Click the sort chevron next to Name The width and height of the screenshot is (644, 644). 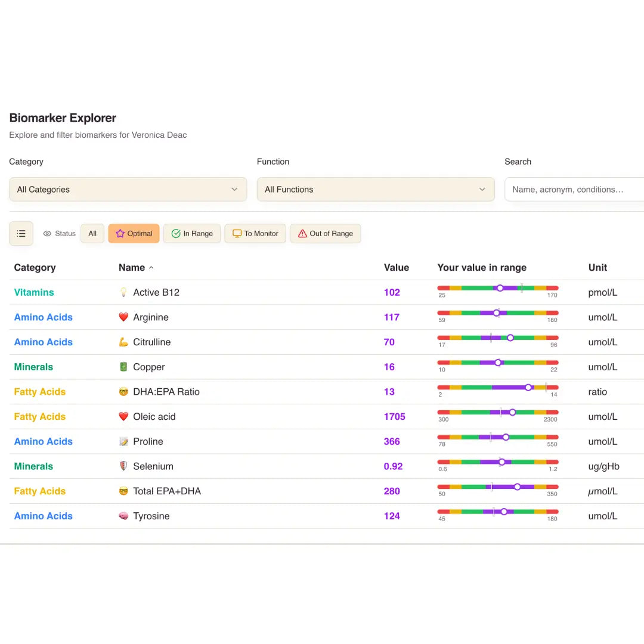(x=151, y=268)
